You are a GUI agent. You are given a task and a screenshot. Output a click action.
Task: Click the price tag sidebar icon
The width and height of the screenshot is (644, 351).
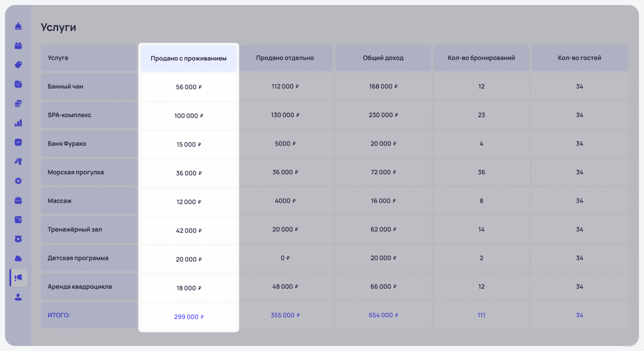click(x=18, y=65)
